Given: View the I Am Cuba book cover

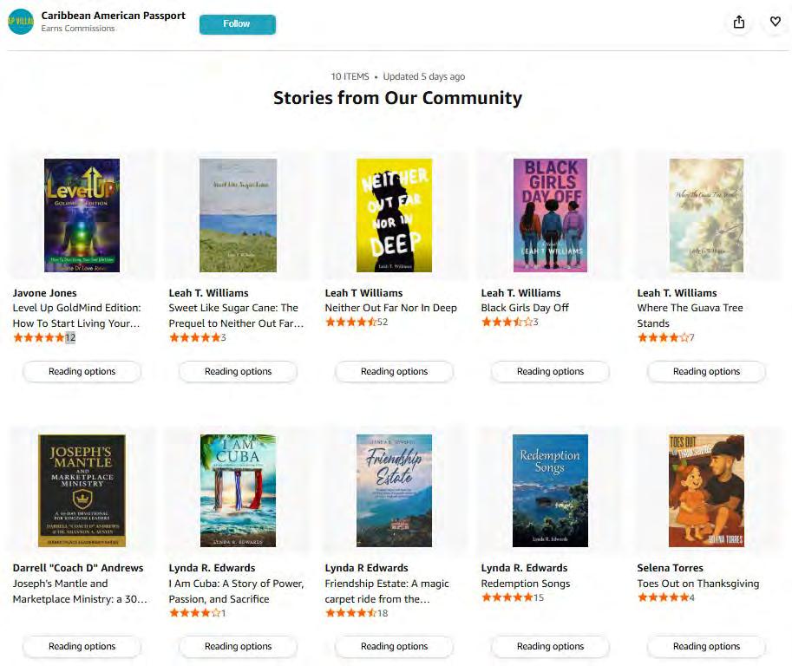Looking at the screenshot, I should (x=238, y=490).
